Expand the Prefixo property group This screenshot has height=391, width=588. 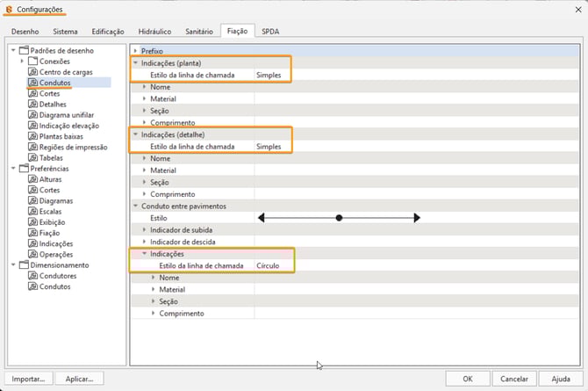tap(136, 52)
